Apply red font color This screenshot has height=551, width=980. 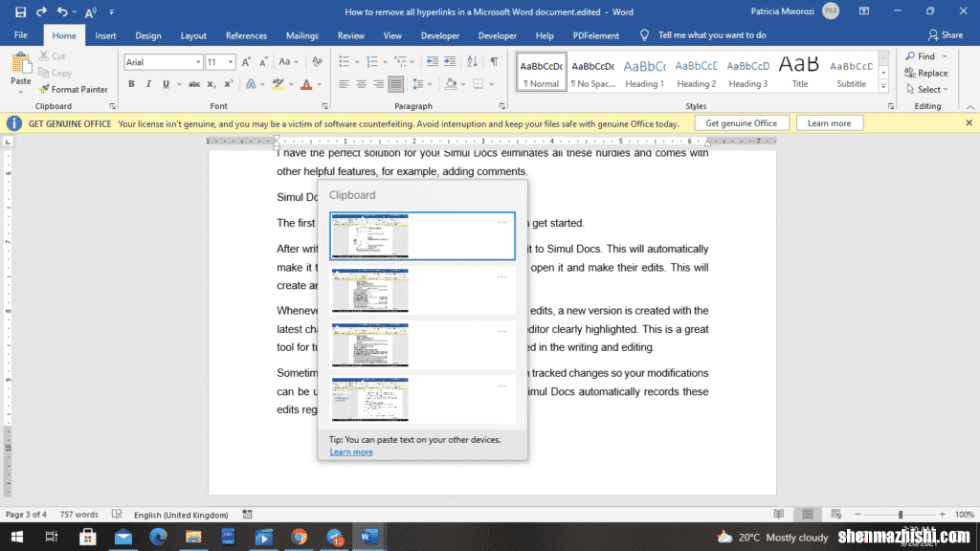(306, 84)
